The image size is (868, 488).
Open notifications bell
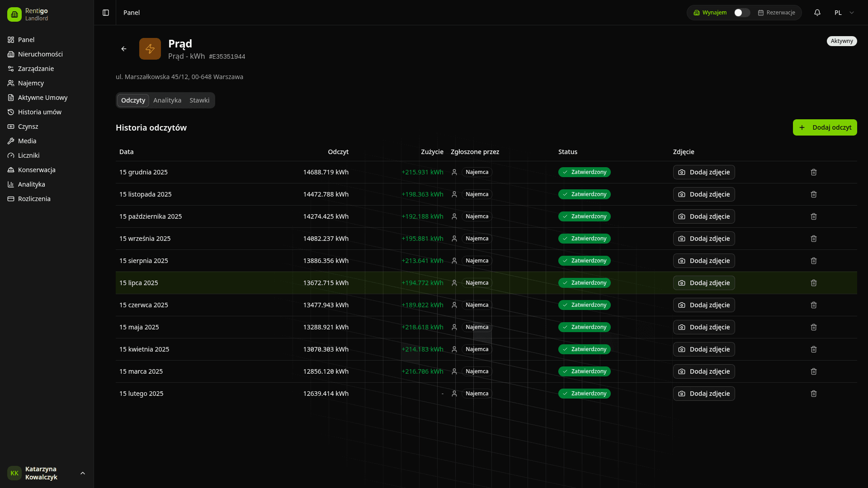817,13
